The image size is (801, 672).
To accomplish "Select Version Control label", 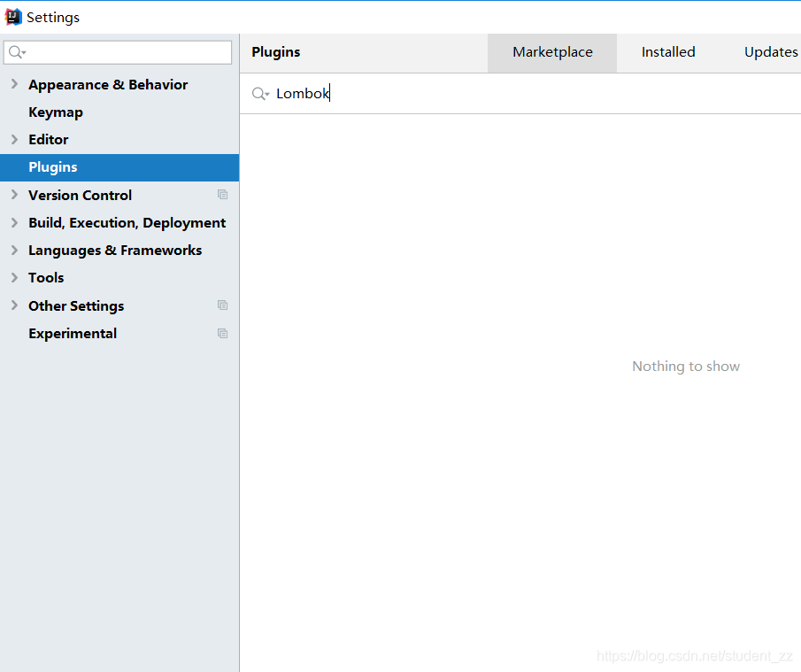I will [81, 195].
